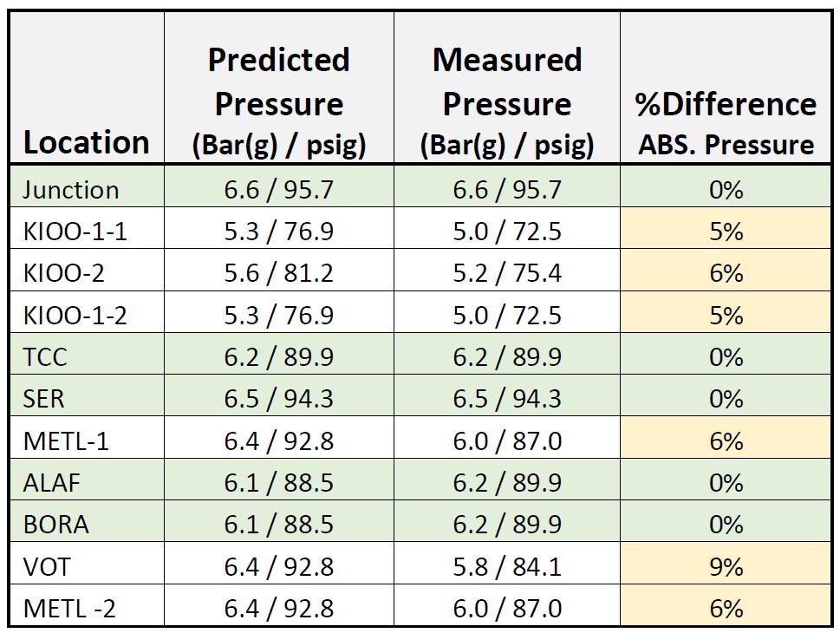This screenshot has width=840, height=633.
Task: Select the ALAF location cell
Action: pos(51,482)
